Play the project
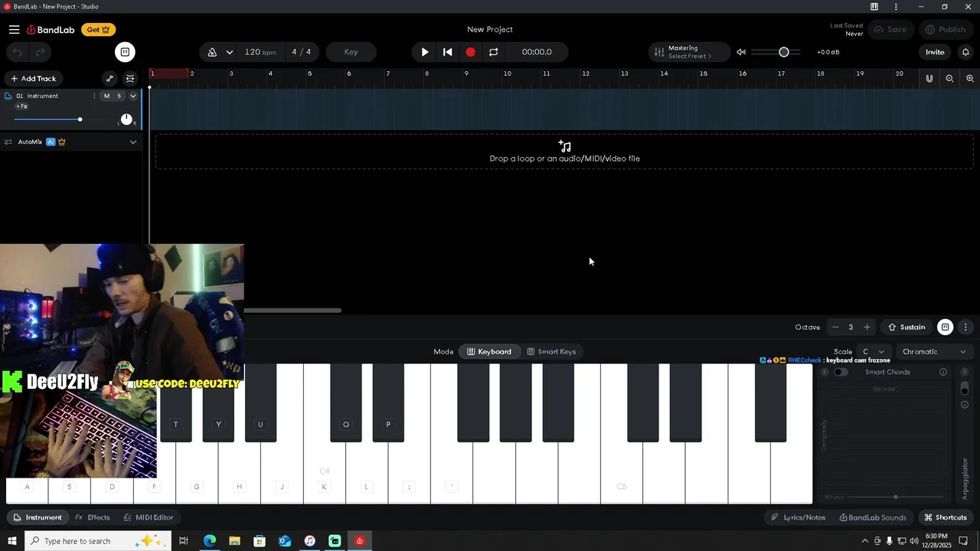980x551 pixels. click(x=425, y=52)
